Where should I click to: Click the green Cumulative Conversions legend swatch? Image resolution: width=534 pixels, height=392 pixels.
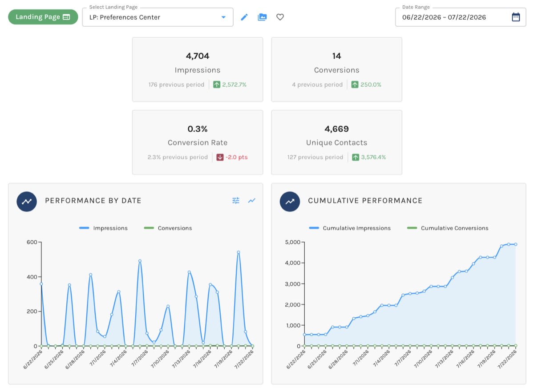412,228
